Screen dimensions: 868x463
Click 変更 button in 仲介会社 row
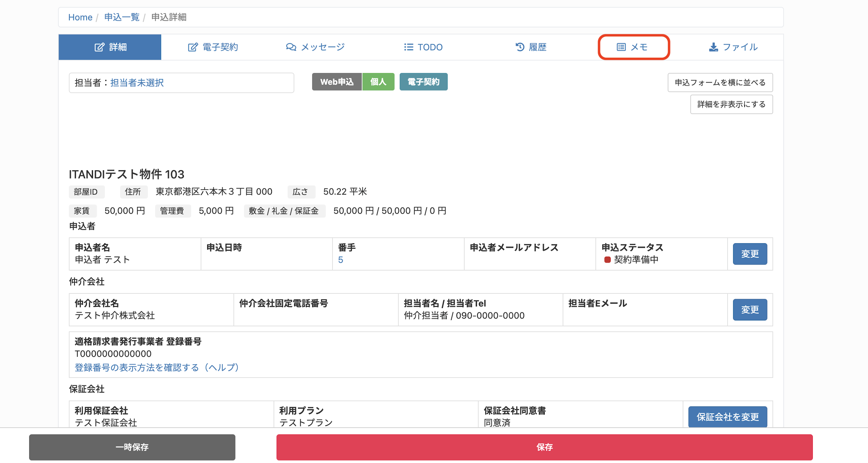750,310
